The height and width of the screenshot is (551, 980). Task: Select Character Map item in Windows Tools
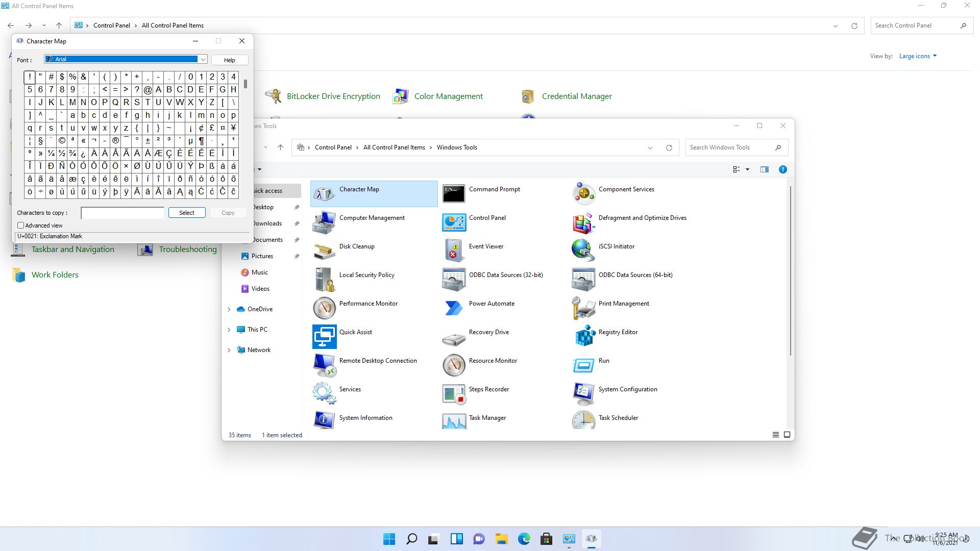coord(374,194)
